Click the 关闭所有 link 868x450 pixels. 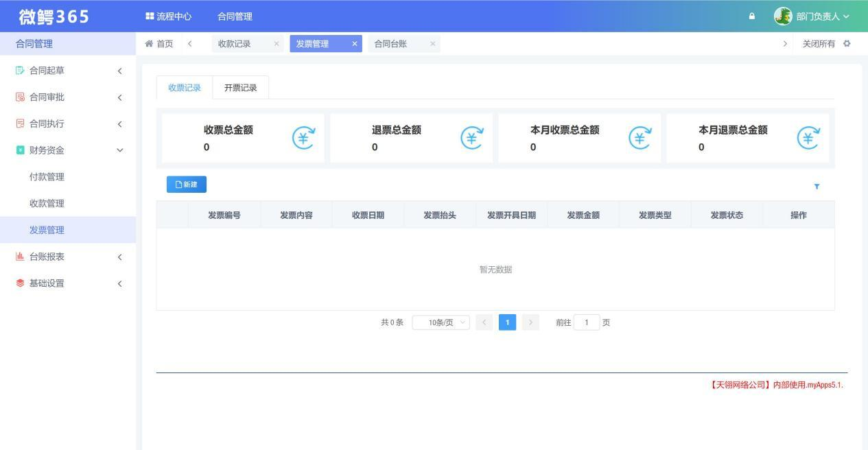point(819,43)
